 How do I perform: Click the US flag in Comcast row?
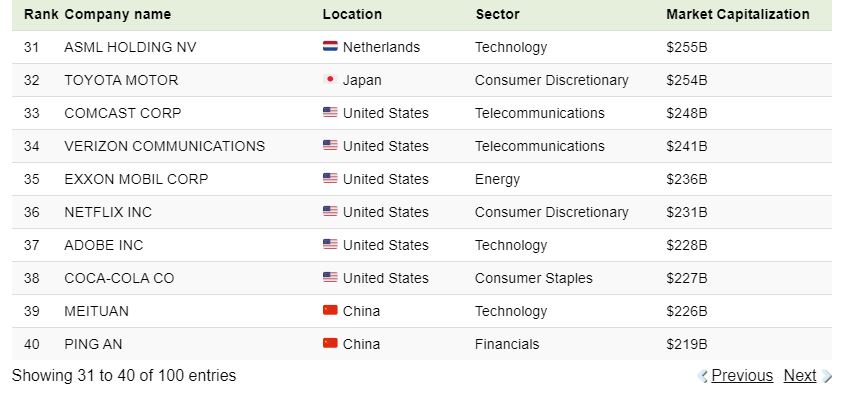click(x=330, y=113)
